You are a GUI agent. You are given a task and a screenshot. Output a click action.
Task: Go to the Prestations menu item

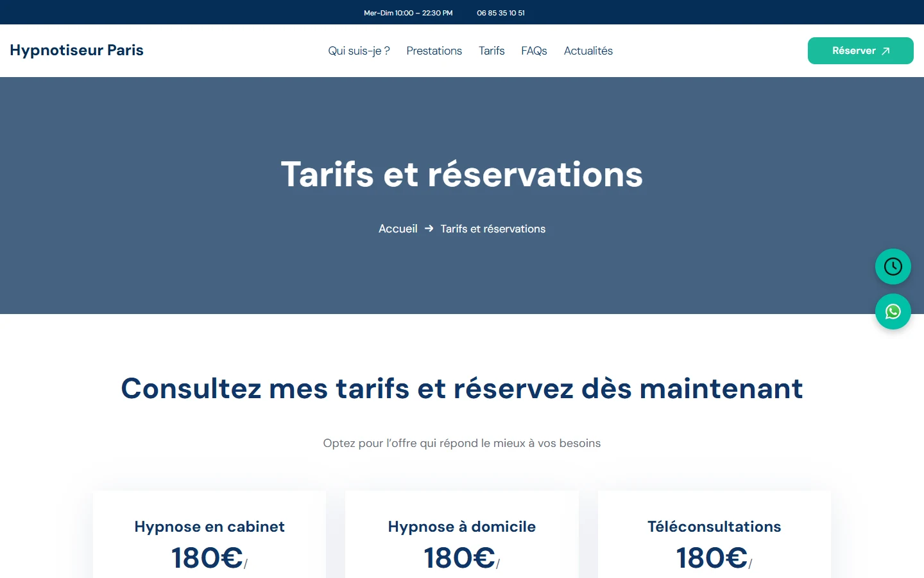(x=434, y=51)
